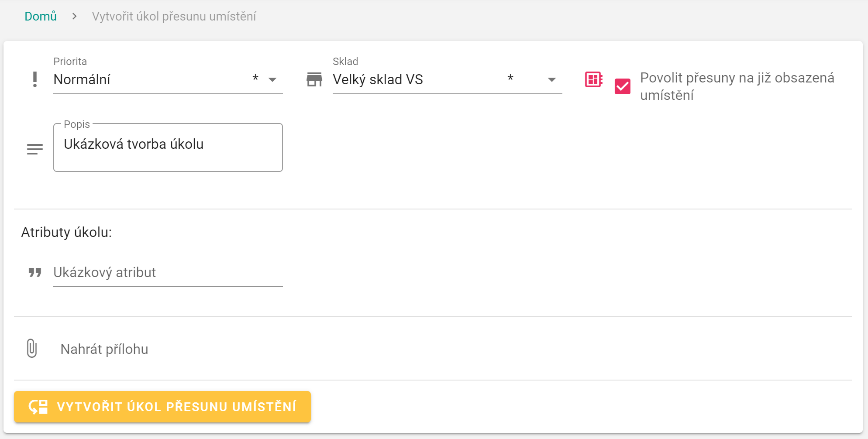Screen dimensions: 868x439
Task: Uncheck the allow occupied locations checkbox
Action: pyautogui.click(x=622, y=86)
